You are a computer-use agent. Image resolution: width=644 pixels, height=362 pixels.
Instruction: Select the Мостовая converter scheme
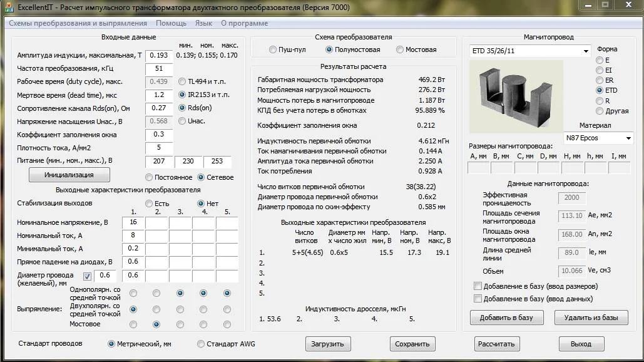point(400,49)
